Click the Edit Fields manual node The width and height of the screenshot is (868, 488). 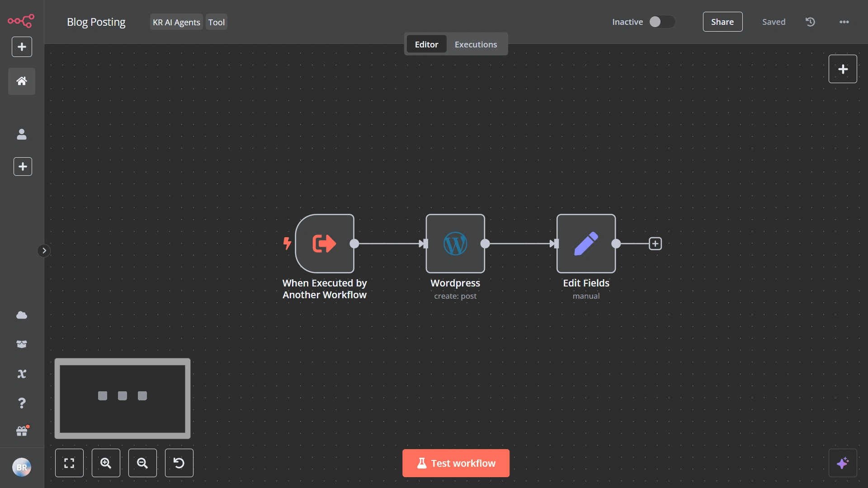pyautogui.click(x=586, y=243)
